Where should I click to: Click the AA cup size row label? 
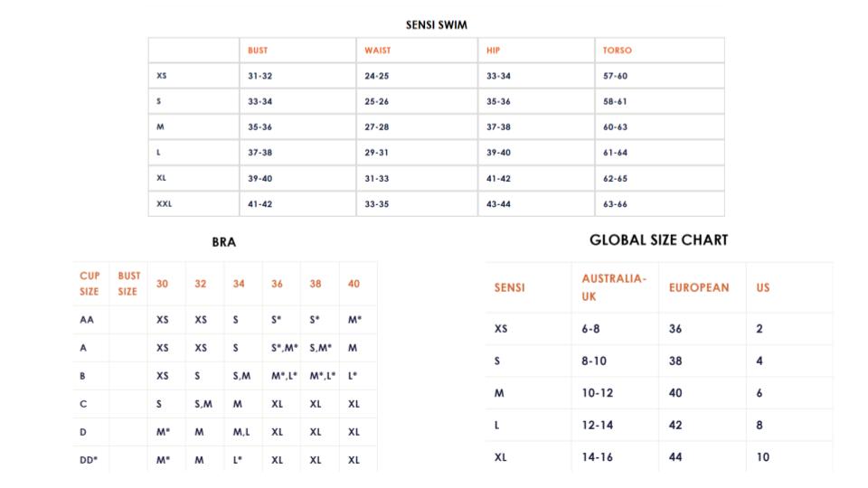87,320
